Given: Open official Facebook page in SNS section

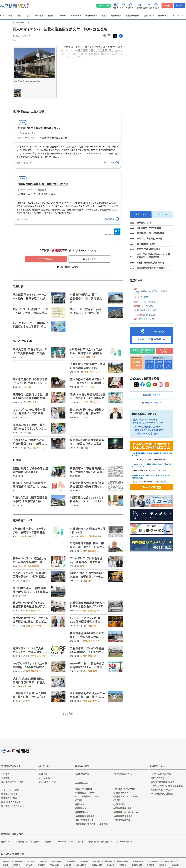Looking at the screenshot, I should coord(142,385).
